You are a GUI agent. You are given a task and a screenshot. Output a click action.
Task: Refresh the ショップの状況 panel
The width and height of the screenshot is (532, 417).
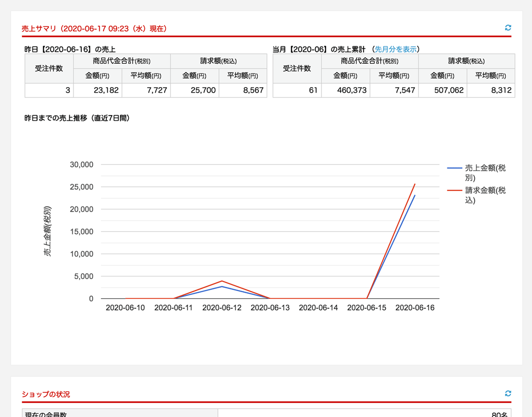(508, 394)
